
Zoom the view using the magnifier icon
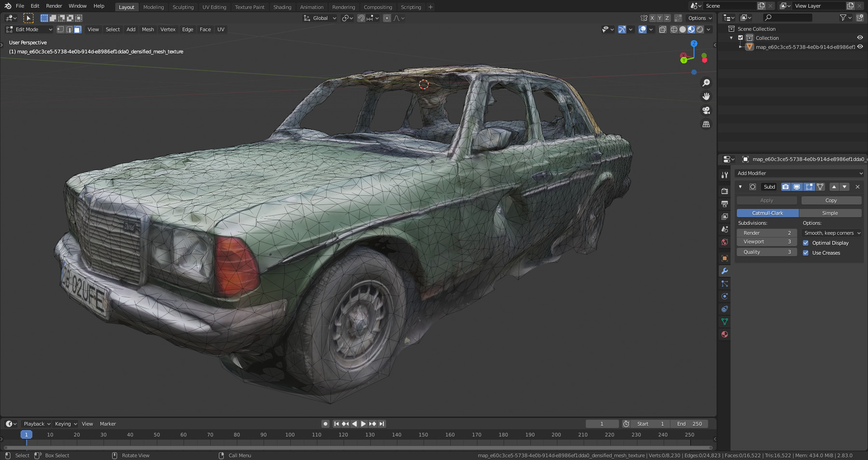(706, 82)
